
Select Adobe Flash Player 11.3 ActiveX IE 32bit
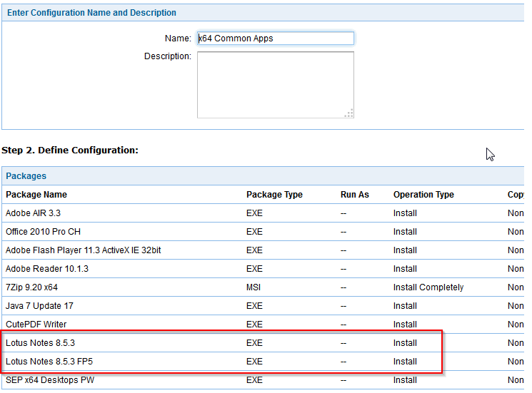tap(83, 250)
